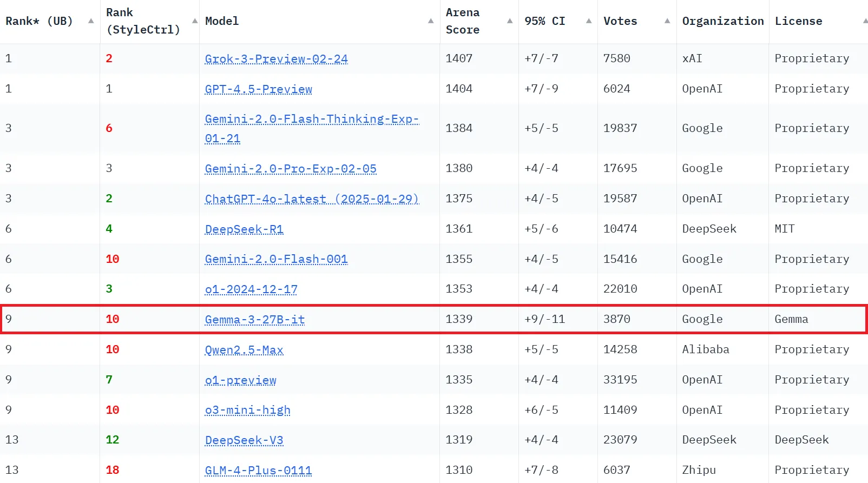Select the CI value +7/-8
Image resolution: width=868 pixels, height=483 pixels.
[541, 470]
